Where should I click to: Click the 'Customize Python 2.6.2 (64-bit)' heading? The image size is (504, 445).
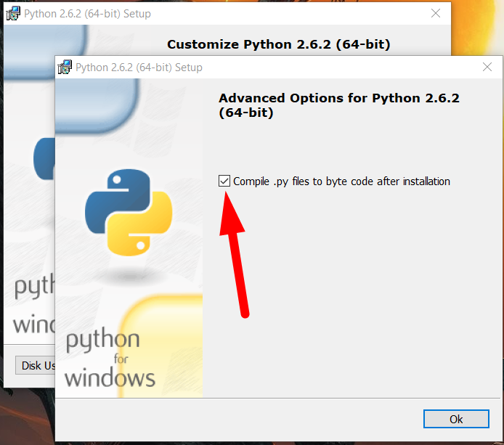point(279,44)
